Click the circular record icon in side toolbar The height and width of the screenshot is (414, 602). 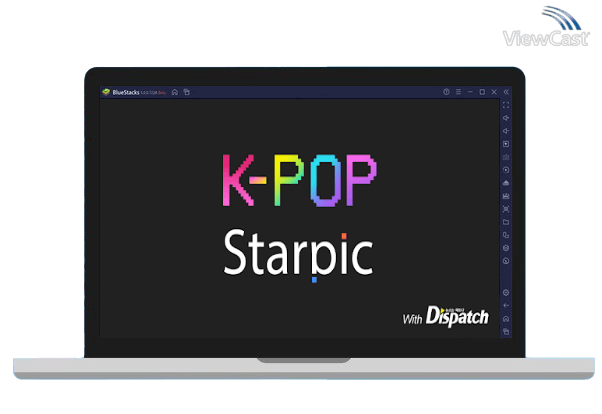pos(506,170)
